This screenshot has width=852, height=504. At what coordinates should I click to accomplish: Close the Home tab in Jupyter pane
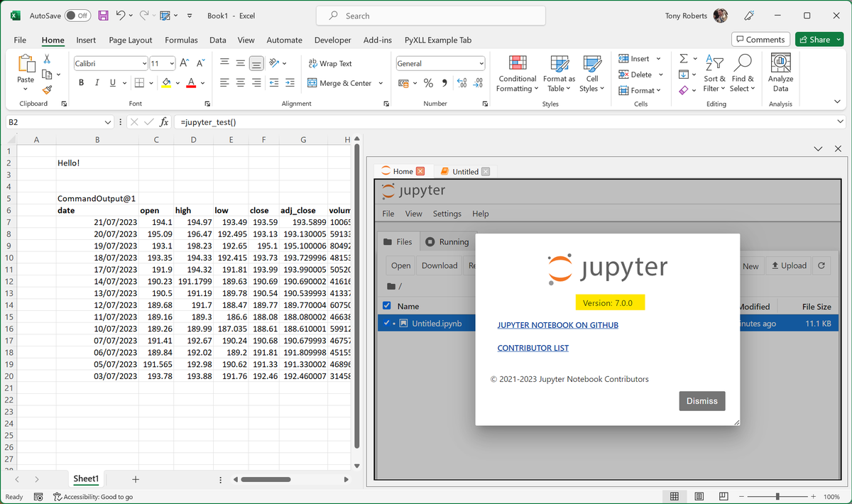(x=420, y=171)
